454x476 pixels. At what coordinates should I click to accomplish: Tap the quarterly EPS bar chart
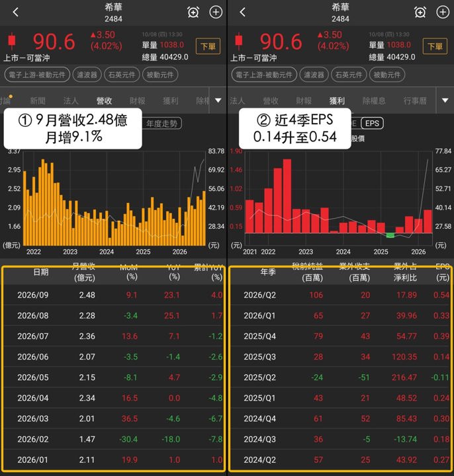(x=338, y=199)
